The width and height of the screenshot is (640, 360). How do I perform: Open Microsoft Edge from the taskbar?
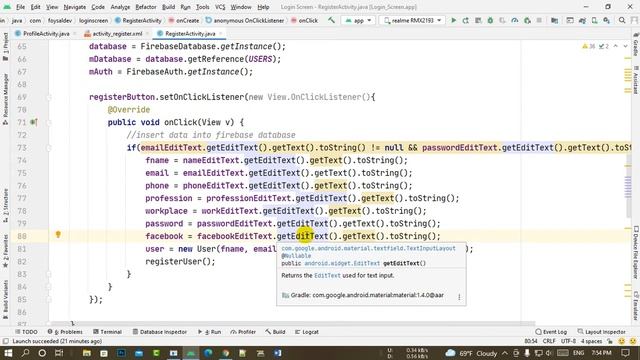(208, 353)
